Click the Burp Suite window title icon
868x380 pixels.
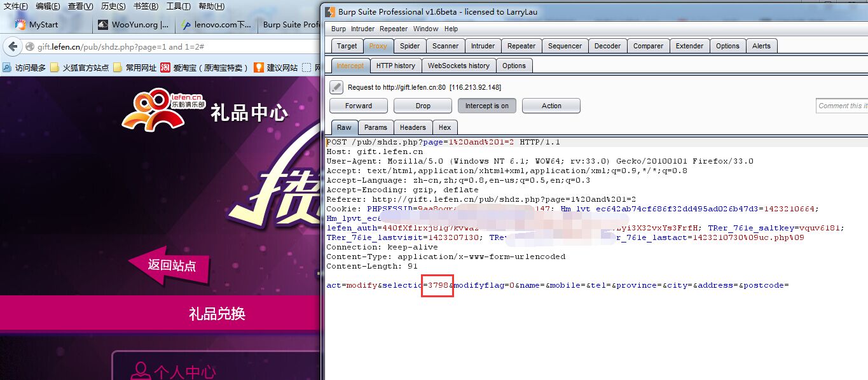329,11
